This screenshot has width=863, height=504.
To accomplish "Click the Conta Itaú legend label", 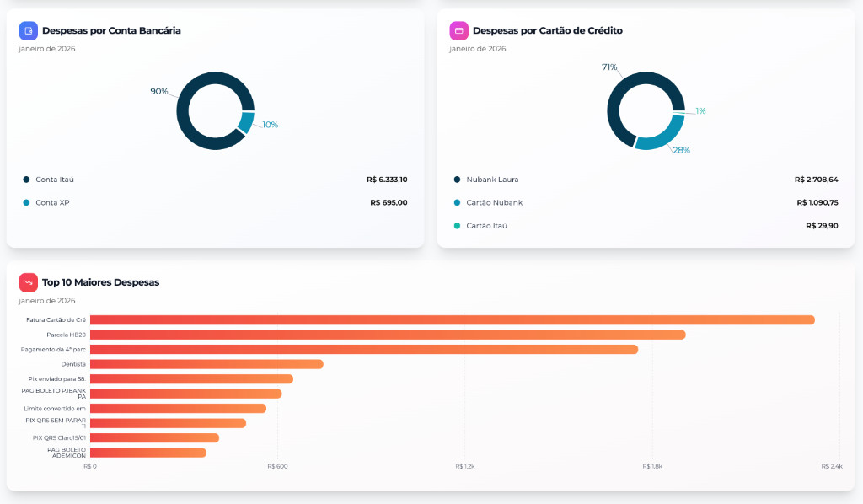I will click(55, 180).
